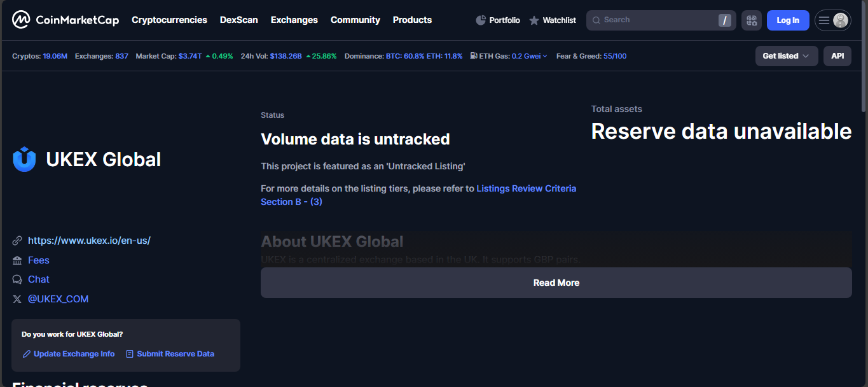This screenshot has height=387, width=868.
Task: Click the Read More button
Action: [x=556, y=283]
